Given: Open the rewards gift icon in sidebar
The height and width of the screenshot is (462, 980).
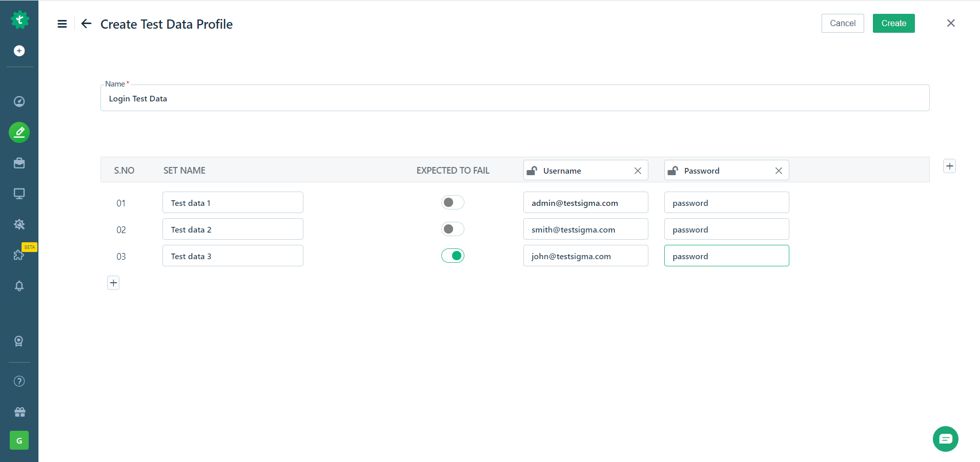Looking at the screenshot, I should (19, 412).
